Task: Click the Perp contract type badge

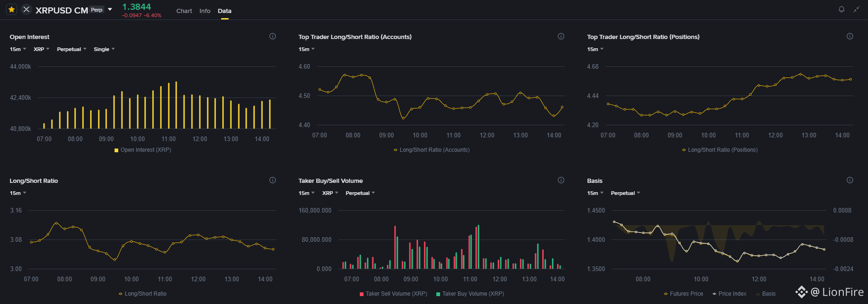Action: point(97,10)
